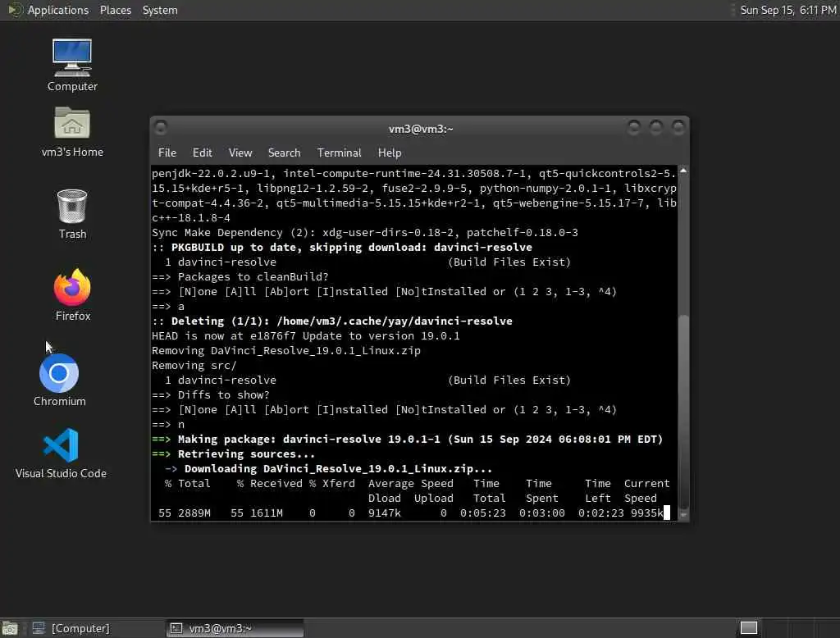
Task: Click 'PKGBUILD up to date' line
Action: [342, 248]
